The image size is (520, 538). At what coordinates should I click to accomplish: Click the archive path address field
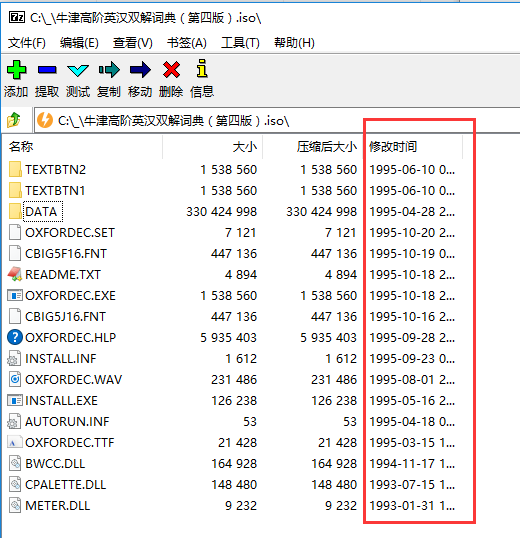tap(276, 120)
